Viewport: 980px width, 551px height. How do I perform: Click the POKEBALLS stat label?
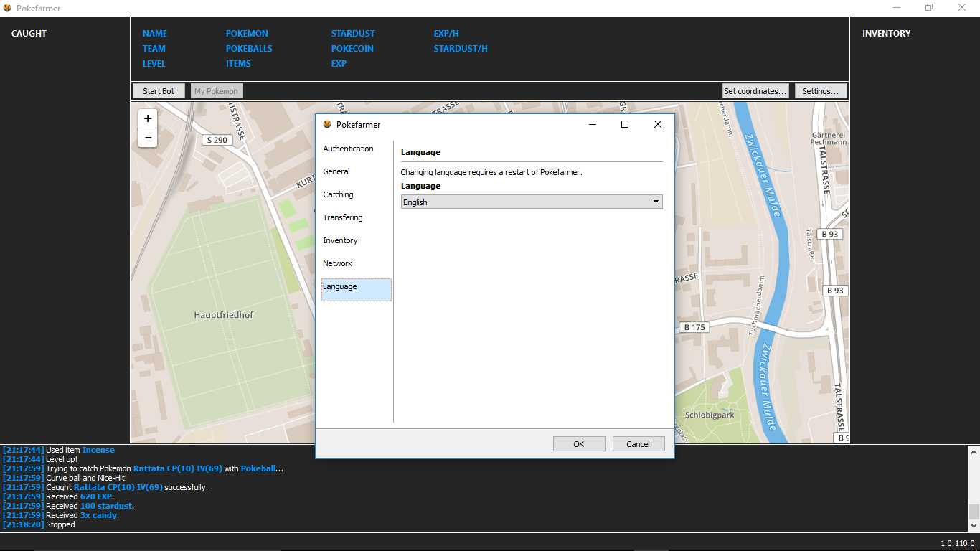click(x=249, y=49)
